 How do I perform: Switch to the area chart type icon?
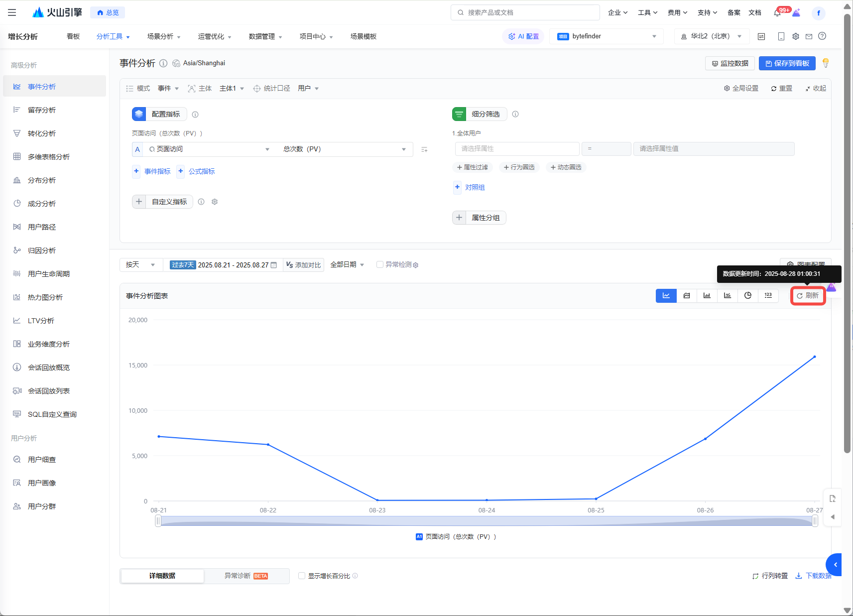[687, 296]
